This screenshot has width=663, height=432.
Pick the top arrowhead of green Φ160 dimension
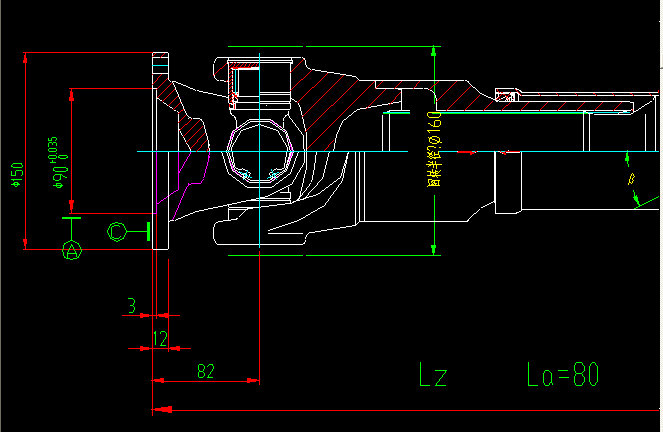pyautogui.click(x=433, y=50)
